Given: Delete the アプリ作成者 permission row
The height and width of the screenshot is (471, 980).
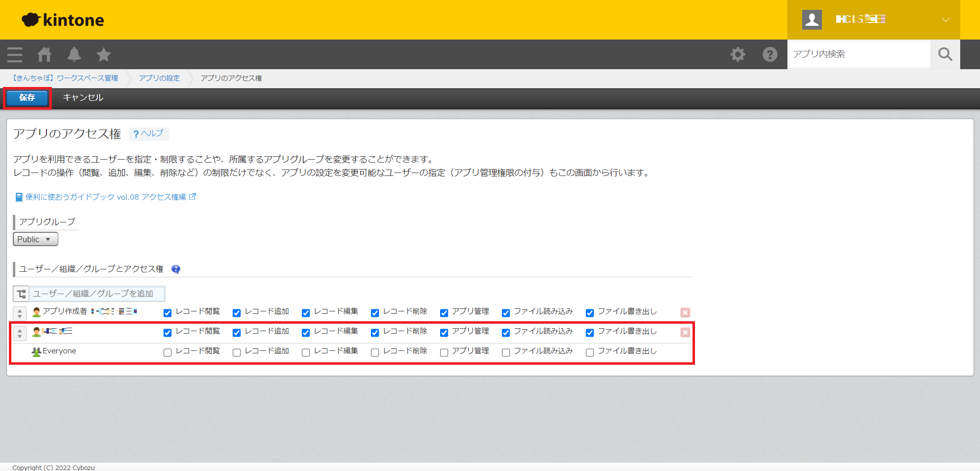Looking at the screenshot, I should (x=685, y=312).
